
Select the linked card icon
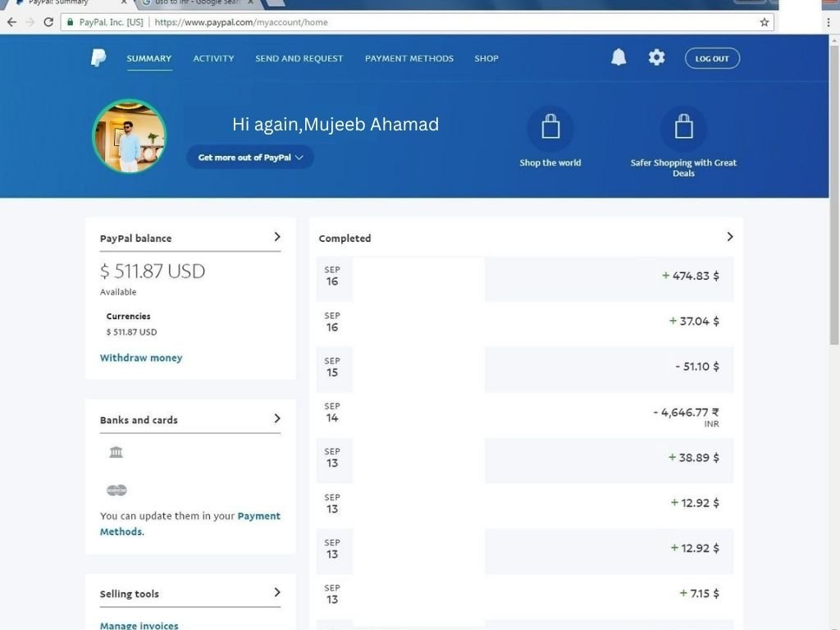(116, 490)
